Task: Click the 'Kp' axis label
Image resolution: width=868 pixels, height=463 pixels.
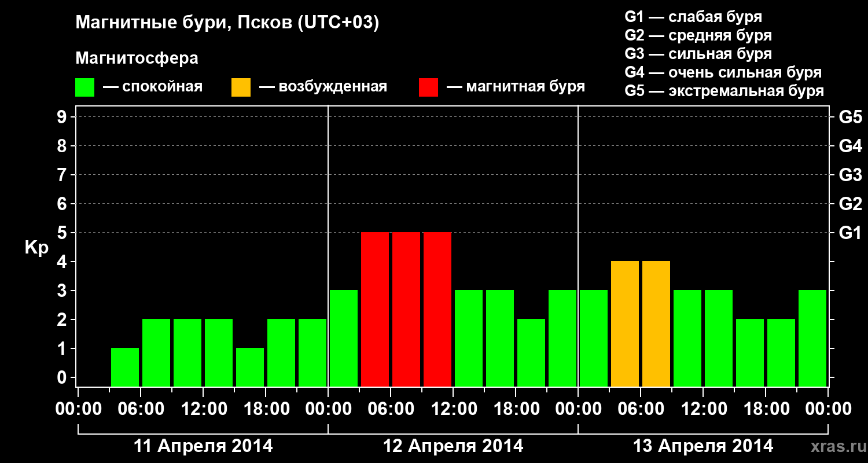Action: click(36, 248)
